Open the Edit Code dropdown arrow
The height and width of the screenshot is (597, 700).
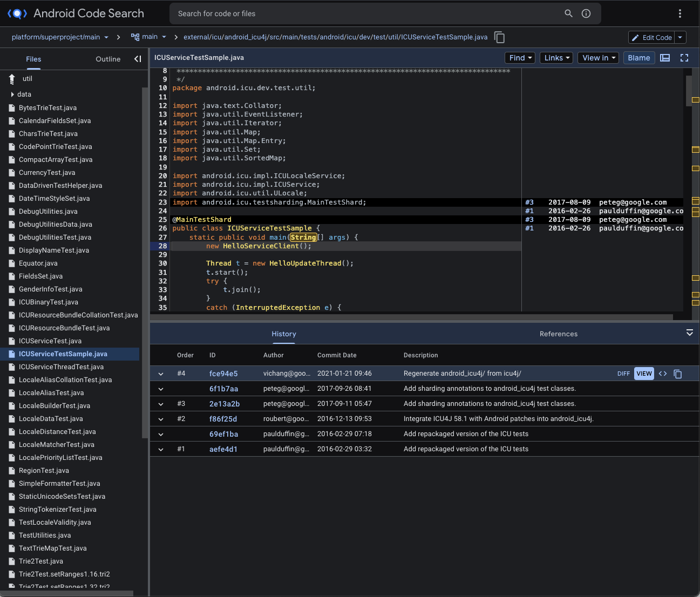680,37
